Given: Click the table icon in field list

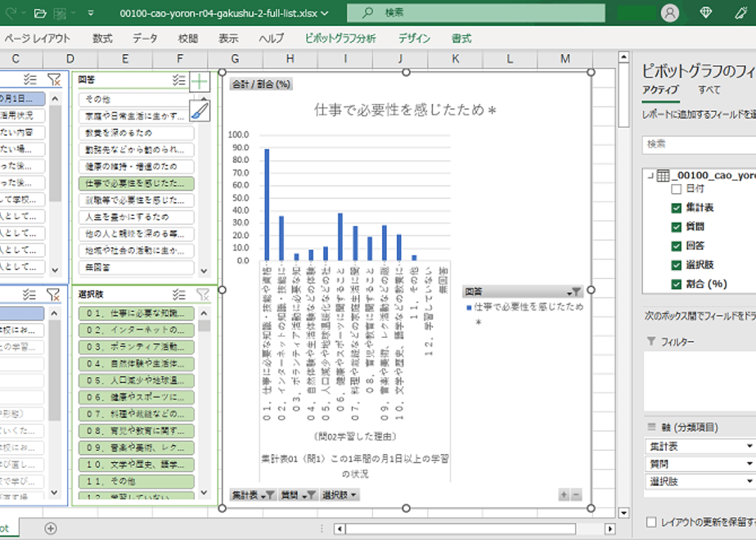Looking at the screenshot, I should coord(664,175).
